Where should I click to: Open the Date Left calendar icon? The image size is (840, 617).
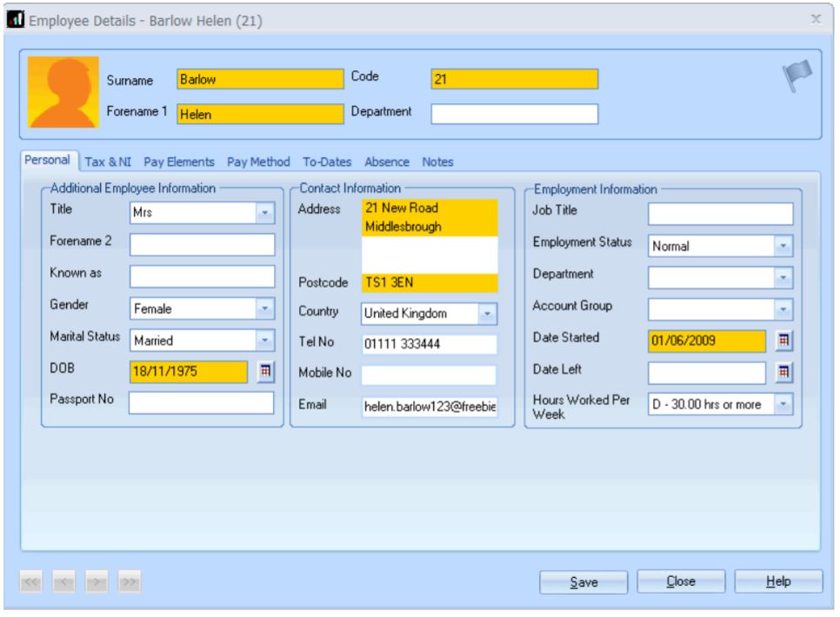click(783, 372)
